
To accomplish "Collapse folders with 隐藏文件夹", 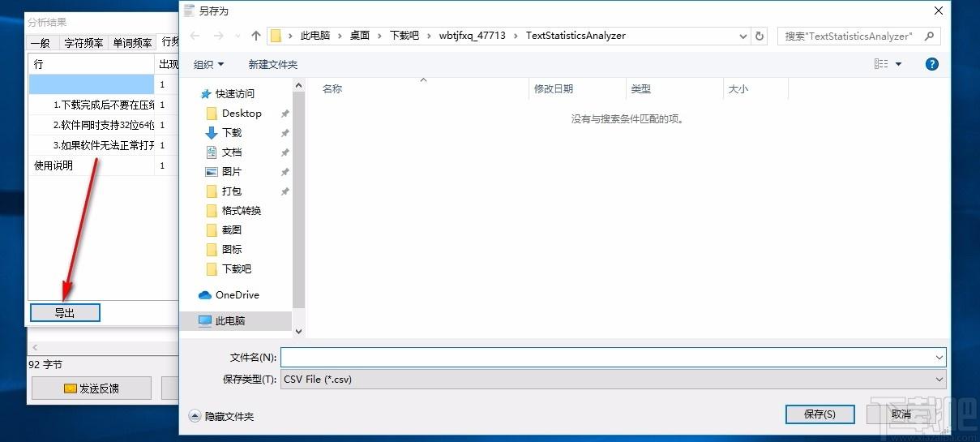I will pos(221,416).
